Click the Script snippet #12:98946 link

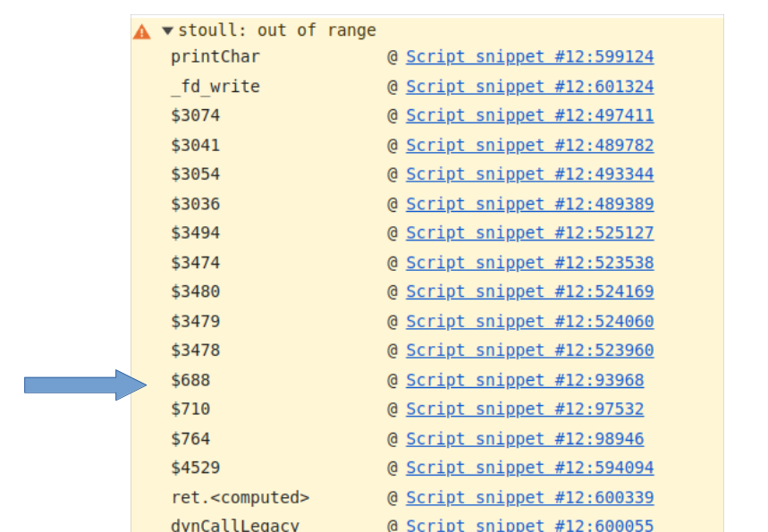tap(525, 439)
